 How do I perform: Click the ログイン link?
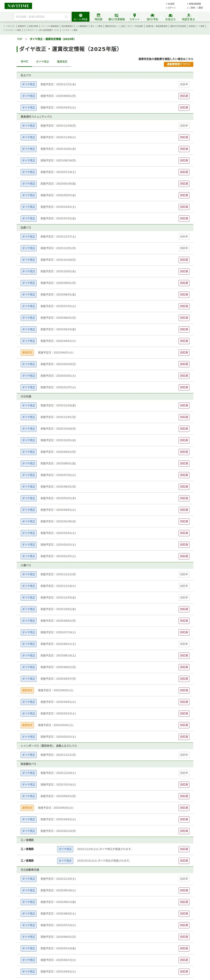(172, 8)
